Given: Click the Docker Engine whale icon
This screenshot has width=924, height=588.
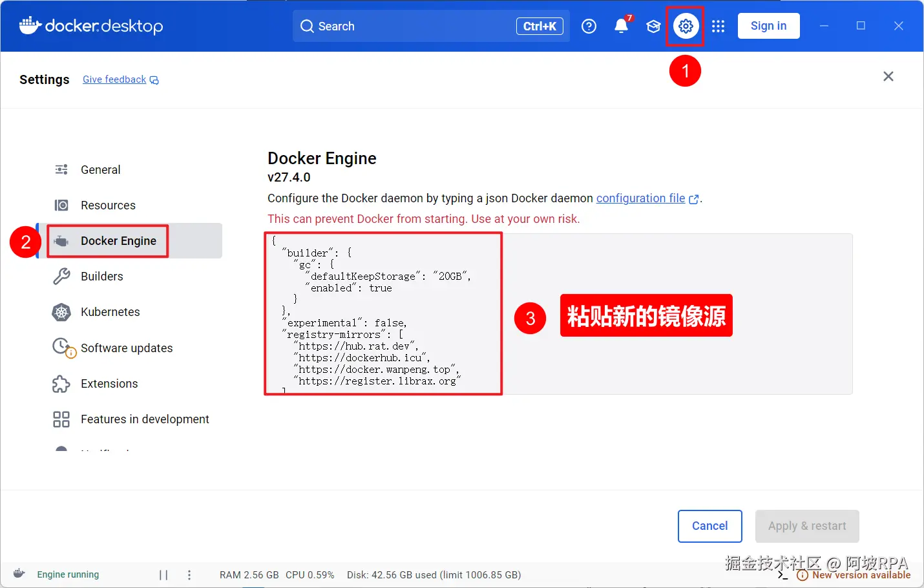Looking at the screenshot, I should pyautogui.click(x=61, y=241).
